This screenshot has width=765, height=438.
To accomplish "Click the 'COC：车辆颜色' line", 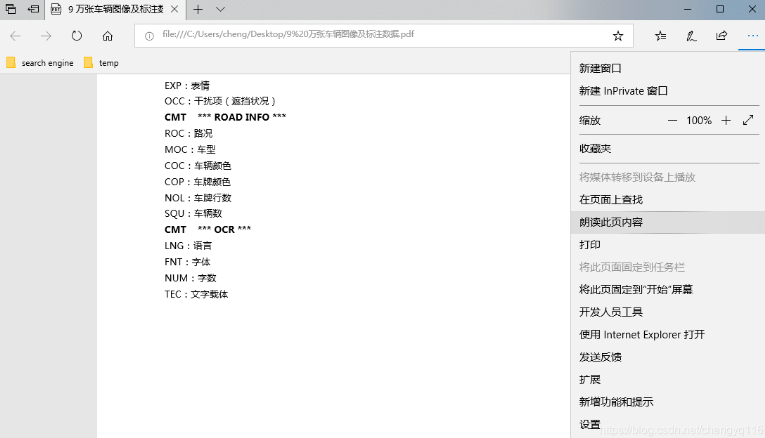I will pos(198,166).
